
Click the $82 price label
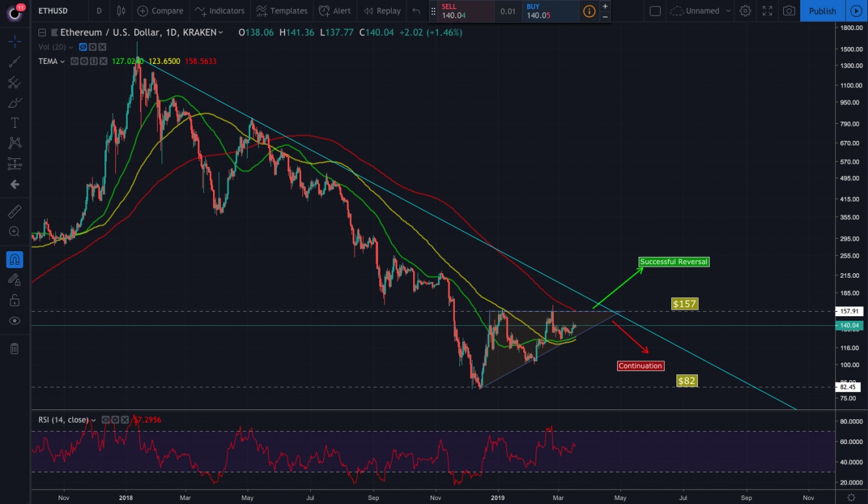(x=687, y=381)
